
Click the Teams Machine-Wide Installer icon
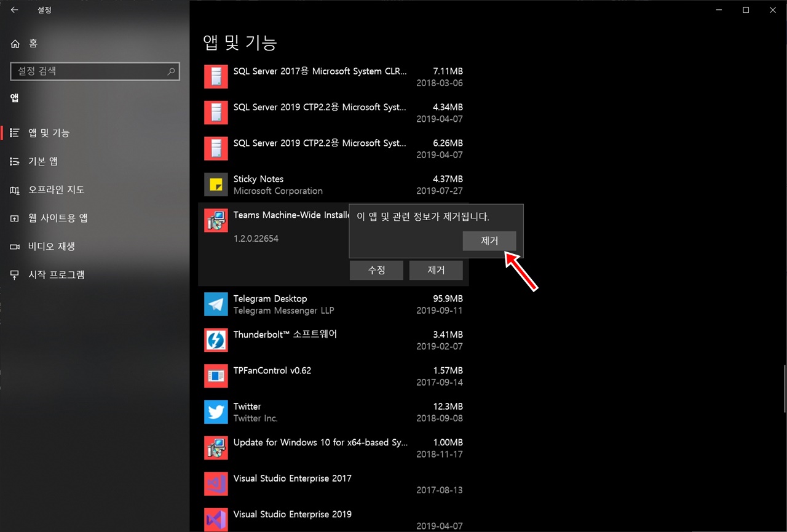tap(216, 221)
